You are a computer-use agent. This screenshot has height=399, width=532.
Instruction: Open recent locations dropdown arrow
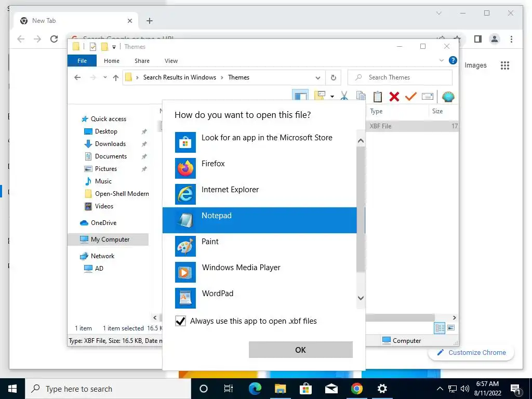point(105,77)
